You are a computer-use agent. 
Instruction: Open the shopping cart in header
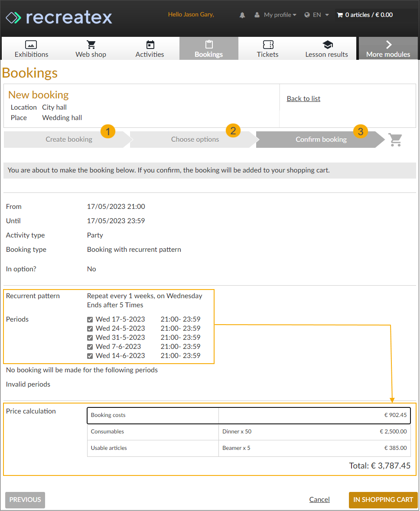click(x=365, y=15)
